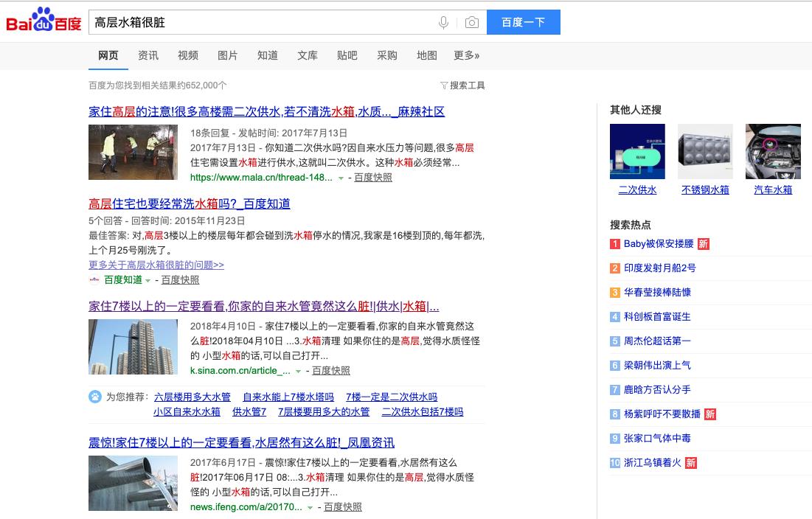Switch to the 图片 tab

(228, 55)
